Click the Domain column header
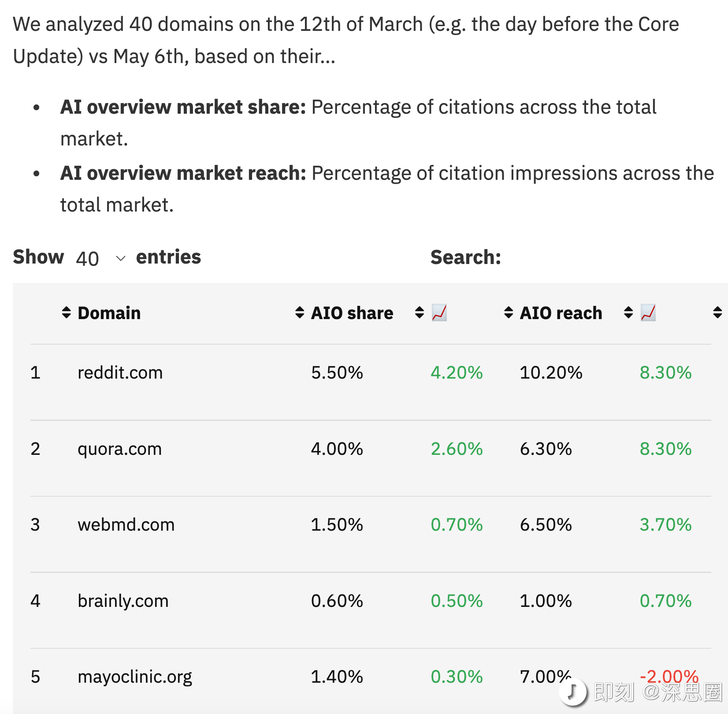Viewport: 728px width, 714px height. (x=109, y=313)
